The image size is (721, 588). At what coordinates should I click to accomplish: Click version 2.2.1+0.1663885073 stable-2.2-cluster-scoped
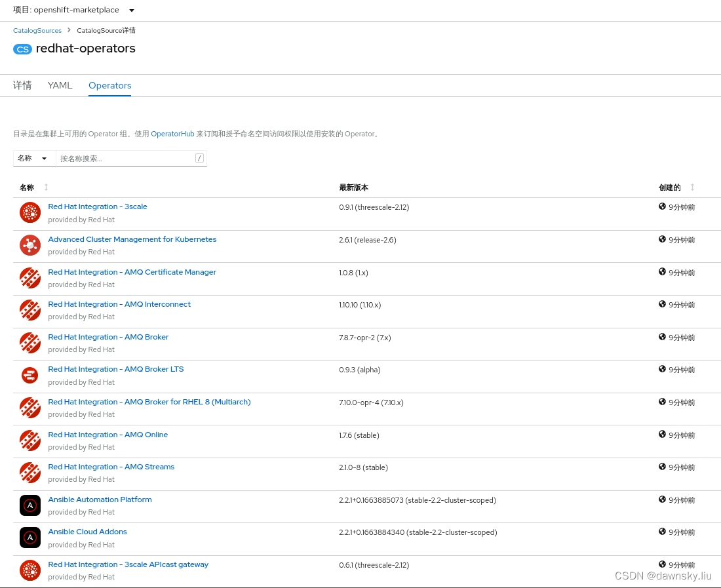pyautogui.click(x=418, y=500)
